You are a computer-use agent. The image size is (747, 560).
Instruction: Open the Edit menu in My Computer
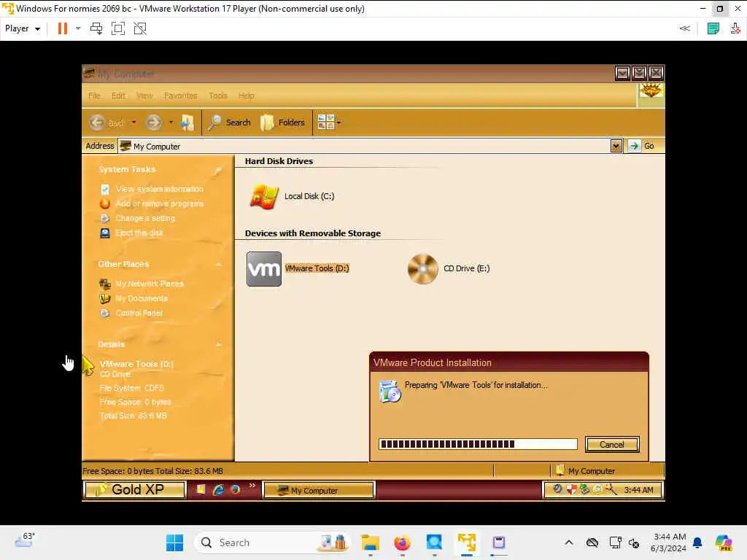point(118,96)
